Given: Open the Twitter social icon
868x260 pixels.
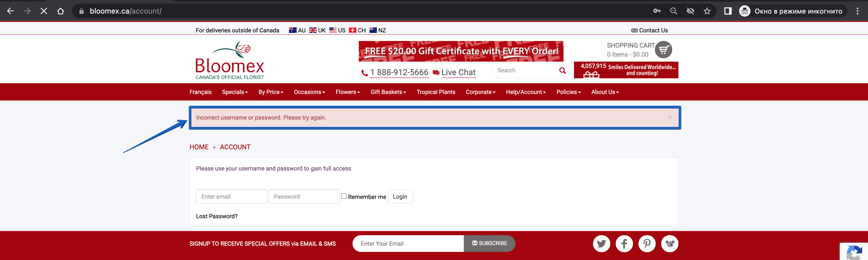Looking at the screenshot, I should point(601,244).
